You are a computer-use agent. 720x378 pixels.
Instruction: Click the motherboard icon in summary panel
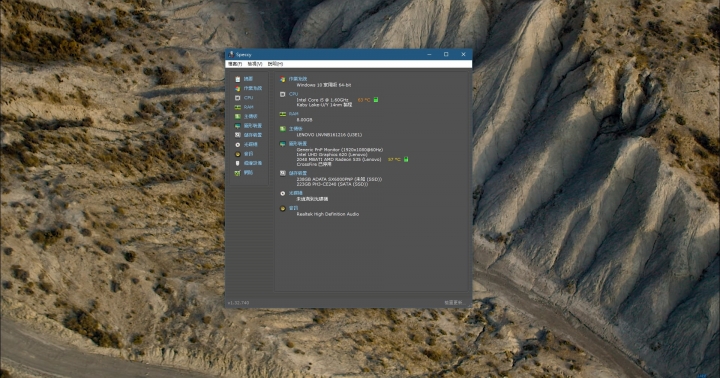282,129
